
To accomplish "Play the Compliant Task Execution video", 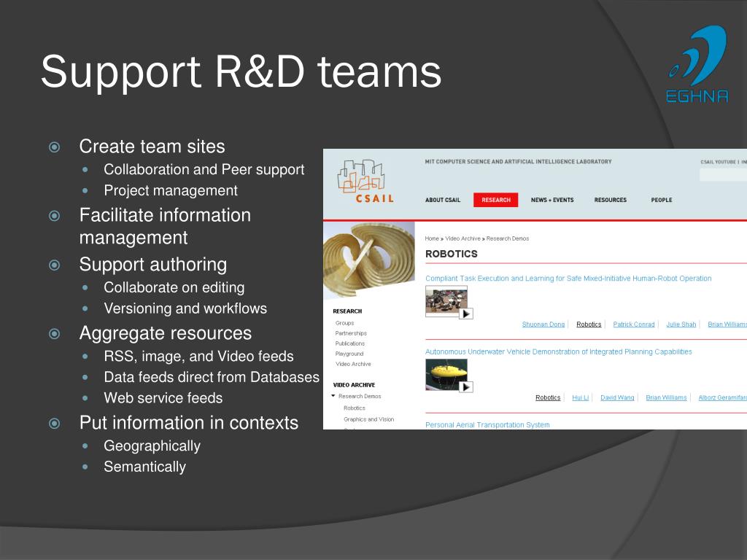I will pos(466,314).
